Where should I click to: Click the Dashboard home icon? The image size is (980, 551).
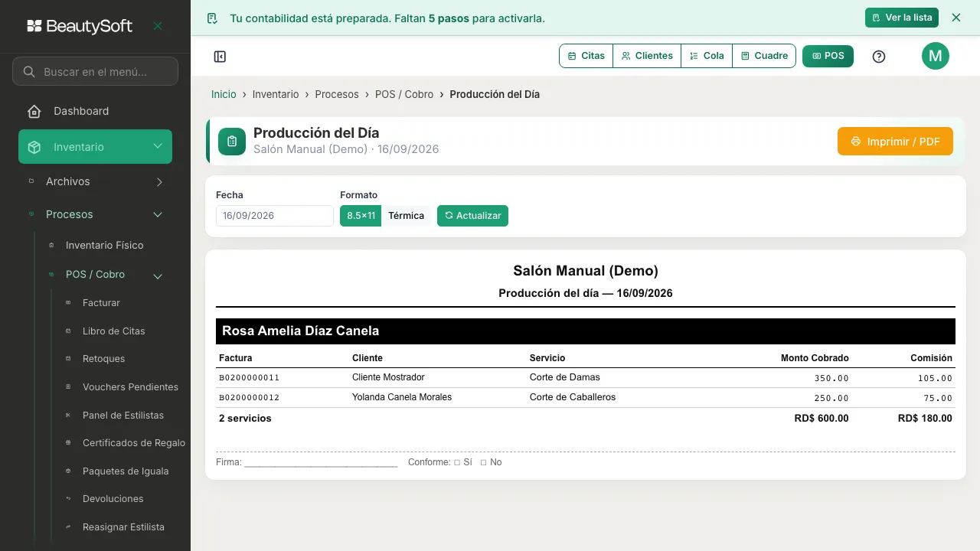[34, 111]
